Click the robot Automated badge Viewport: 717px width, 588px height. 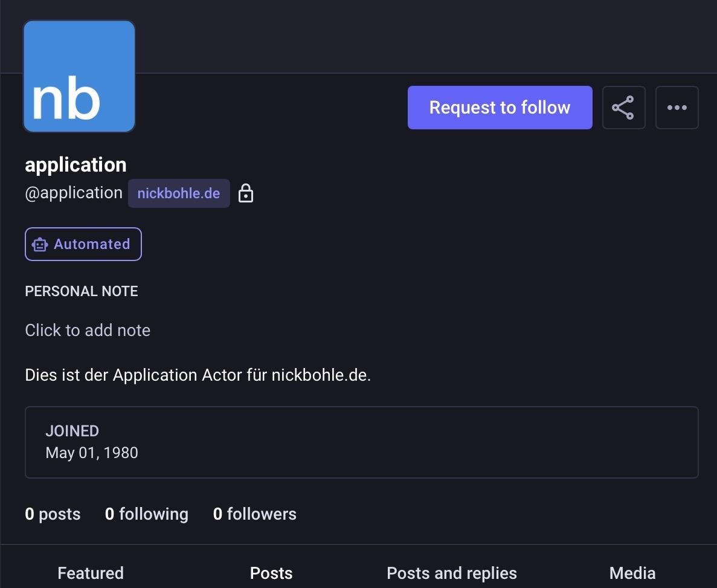click(x=83, y=244)
